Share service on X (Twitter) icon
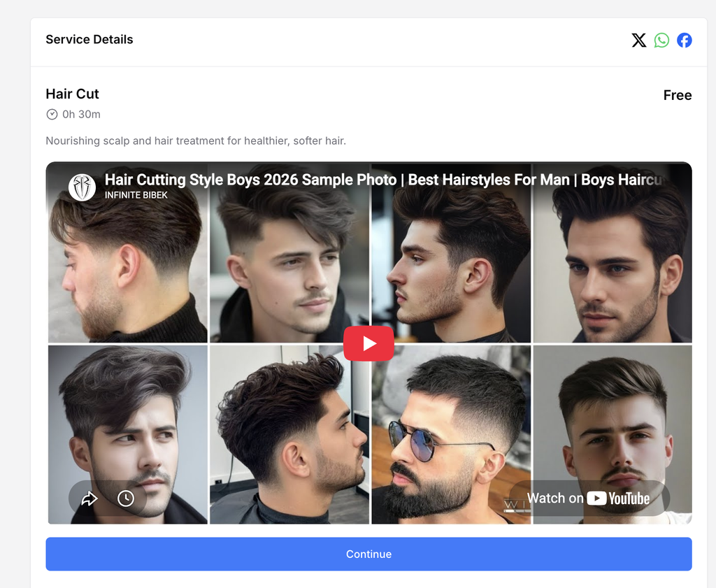Screen dimensions: 716x588 point(639,40)
